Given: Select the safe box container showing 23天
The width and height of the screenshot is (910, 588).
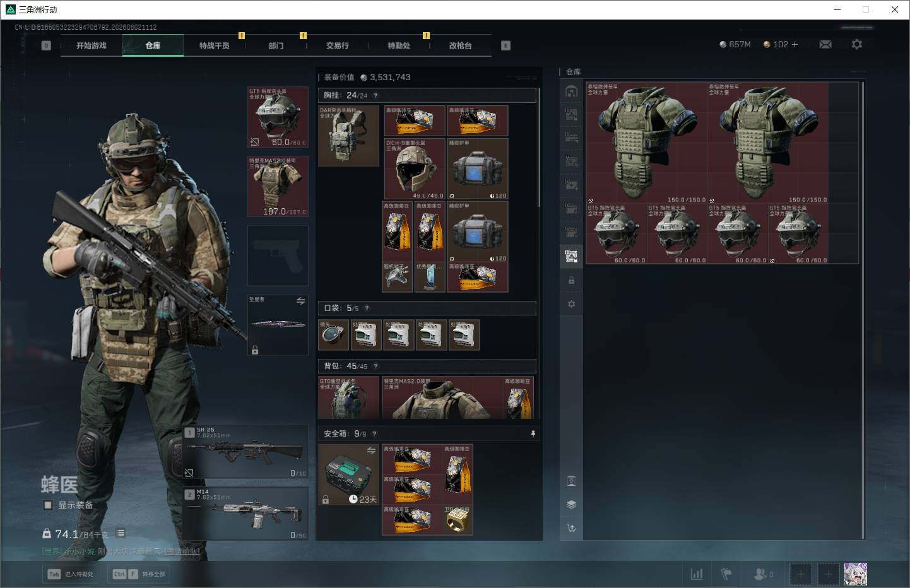Looking at the screenshot, I should point(348,475).
